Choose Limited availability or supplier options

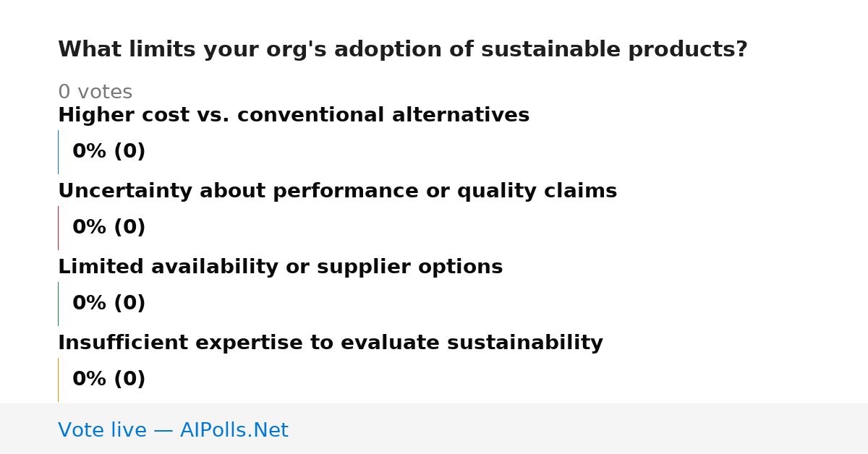[x=280, y=267]
